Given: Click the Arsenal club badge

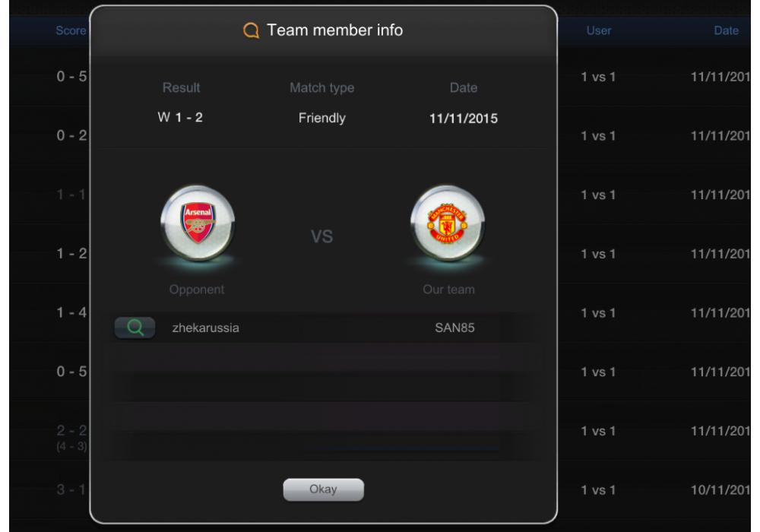Looking at the screenshot, I should [x=198, y=223].
